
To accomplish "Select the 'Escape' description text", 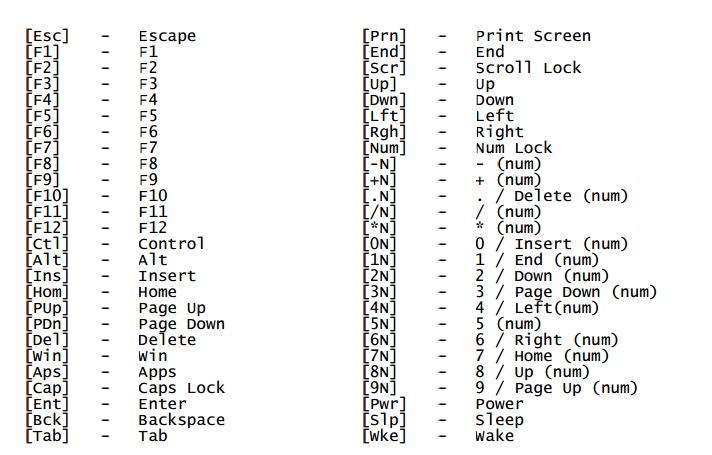I will [x=167, y=36].
